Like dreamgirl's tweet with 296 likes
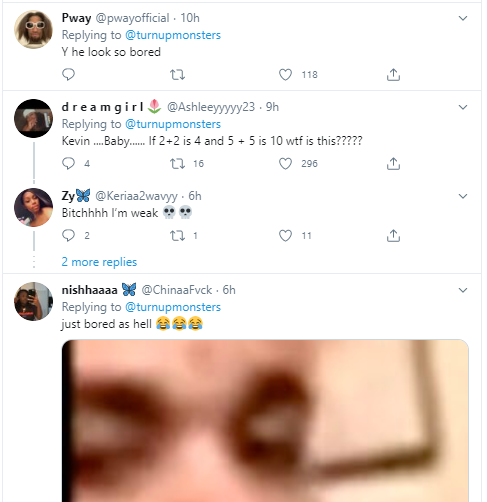The image size is (487, 502). pos(285,164)
